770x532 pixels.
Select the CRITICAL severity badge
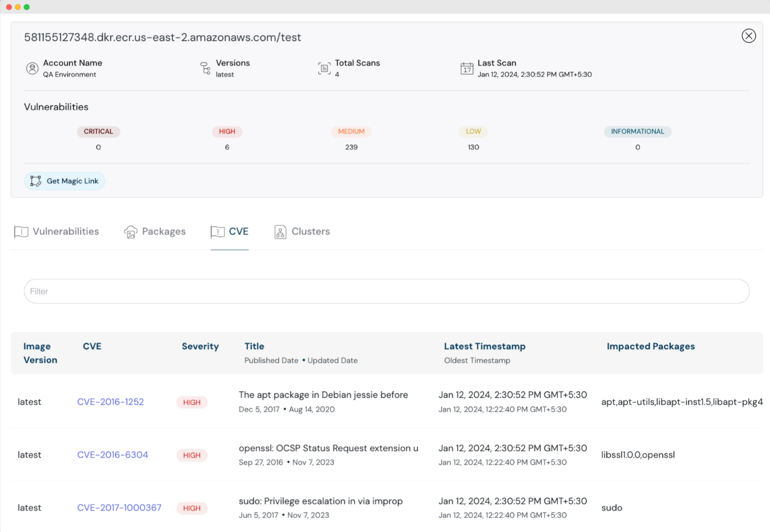tap(98, 131)
